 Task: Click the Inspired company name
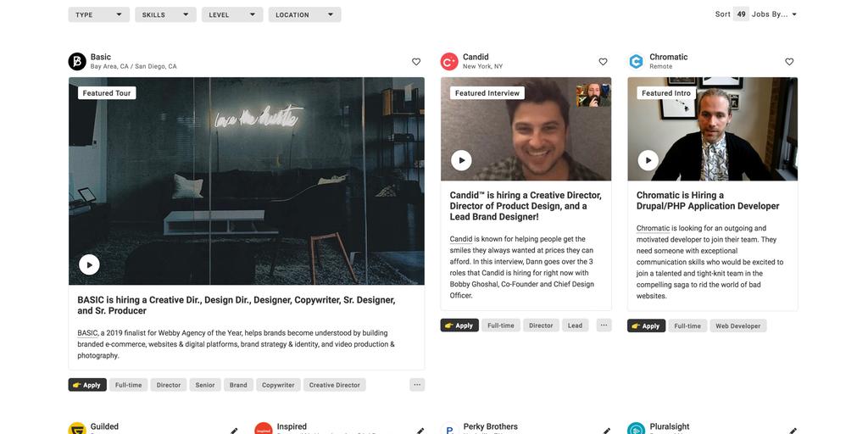[292, 427]
